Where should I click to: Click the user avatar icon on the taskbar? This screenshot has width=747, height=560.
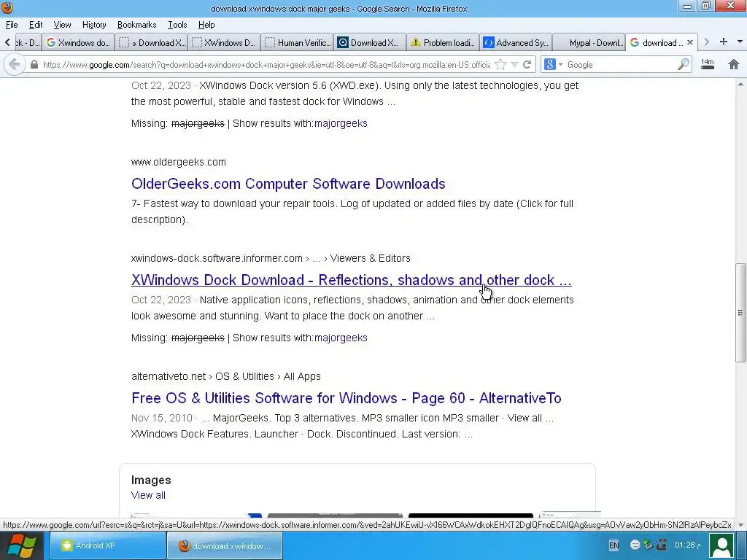pyautogui.click(x=722, y=545)
